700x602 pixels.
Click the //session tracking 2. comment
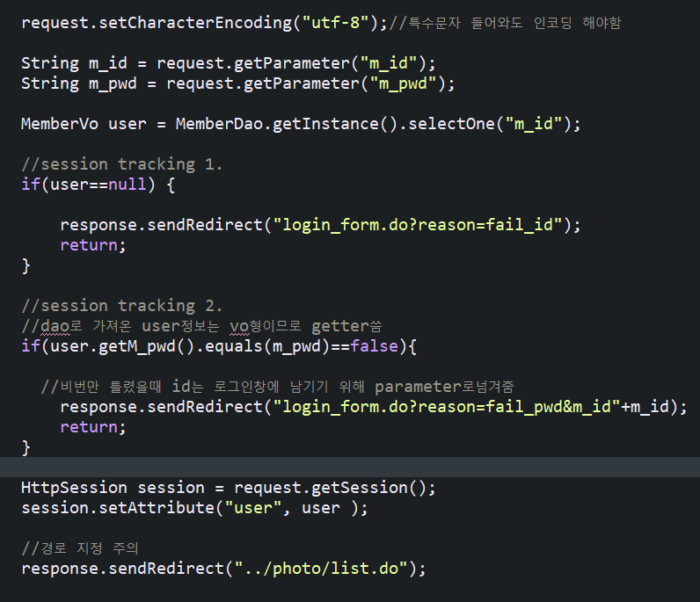(121, 306)
